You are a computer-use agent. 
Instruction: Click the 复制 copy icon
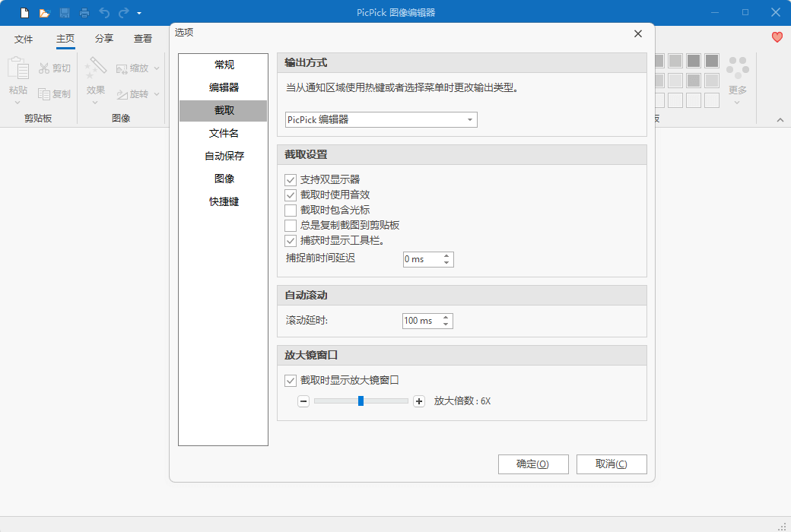(x=44, y=93)
